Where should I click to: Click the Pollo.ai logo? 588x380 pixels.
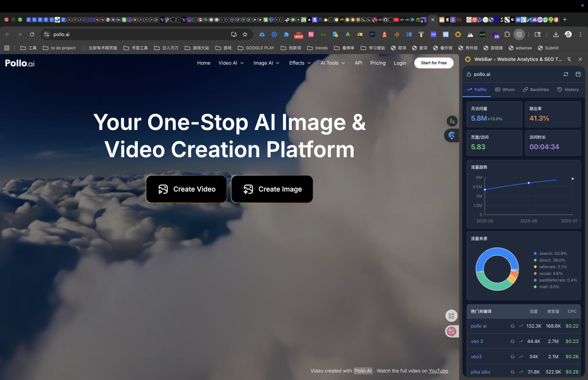click(20, 63)
